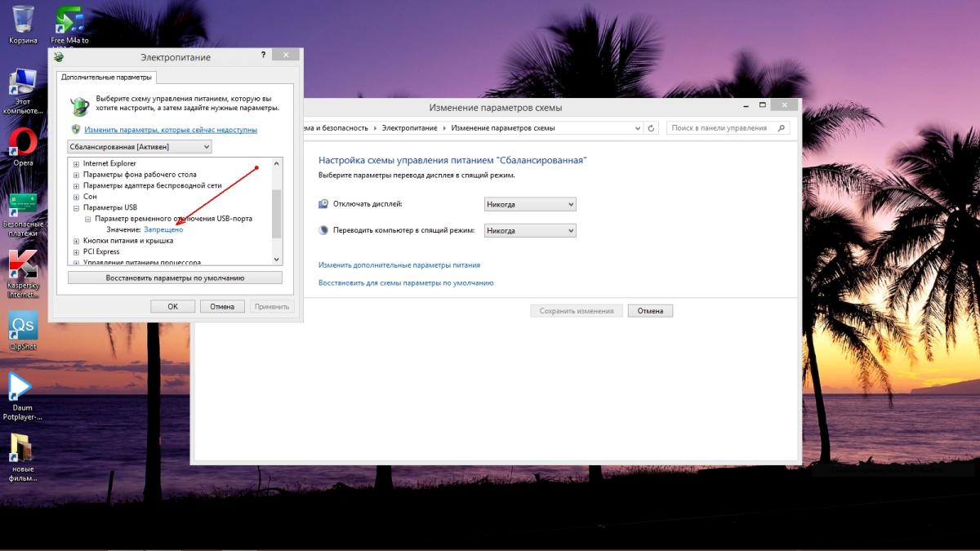
Task: Collapse the Параметры USB tree node
Action: click(76, 208)
